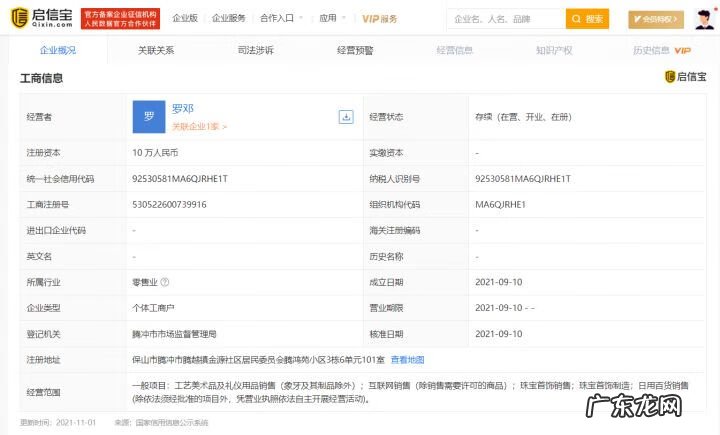The height and width of the screenshot is (435, 720).
Task: Open VIP服务 menu item
Action: coord(380,19)
